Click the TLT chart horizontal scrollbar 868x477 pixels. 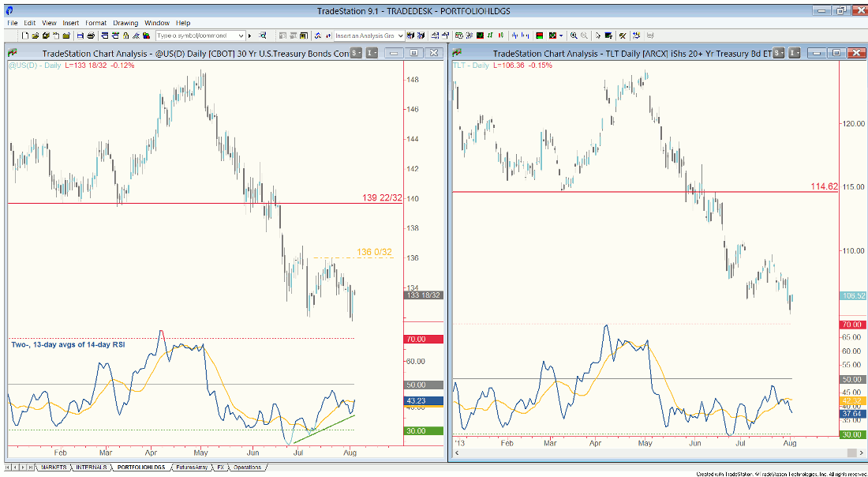pyautogui.click(x=655, y=453)
